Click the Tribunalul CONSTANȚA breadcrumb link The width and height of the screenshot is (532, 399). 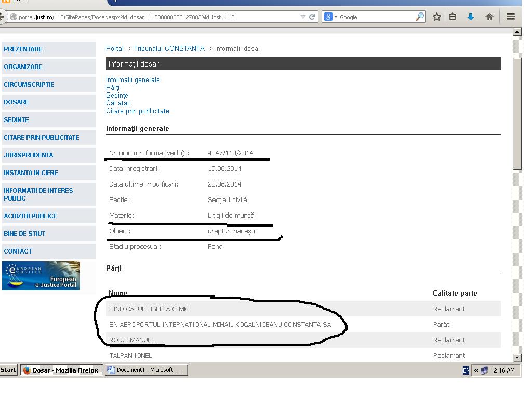[x=169, y=49]
